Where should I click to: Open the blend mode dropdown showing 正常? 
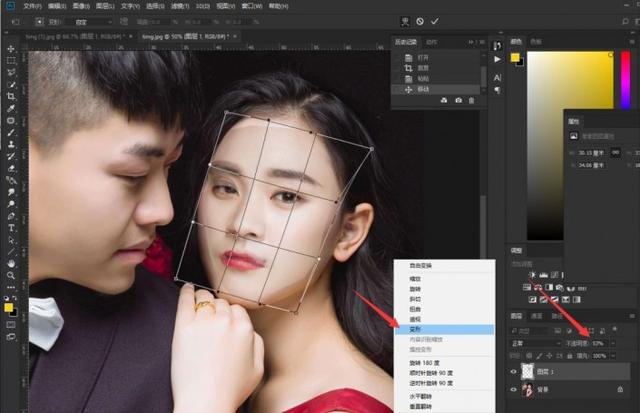click(x=536, y=344)
